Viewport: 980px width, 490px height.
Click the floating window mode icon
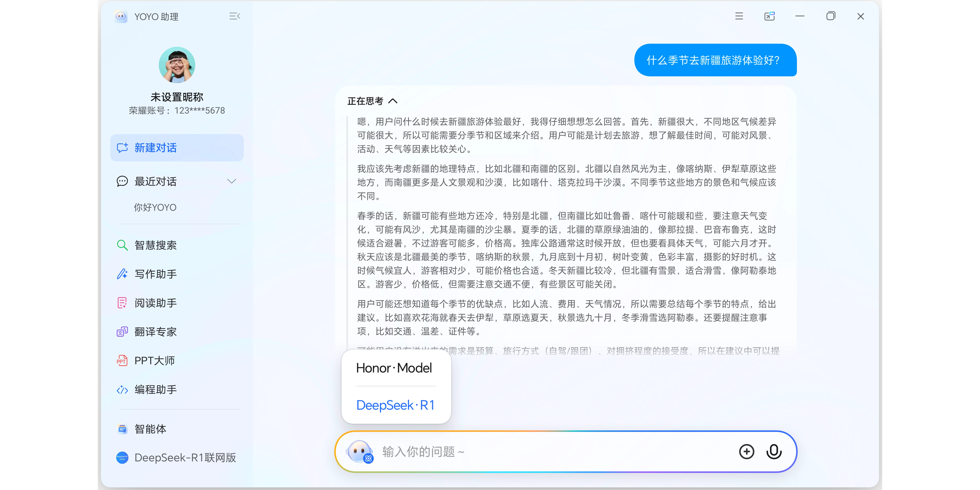pyautogui.click(x=769, y=16)
